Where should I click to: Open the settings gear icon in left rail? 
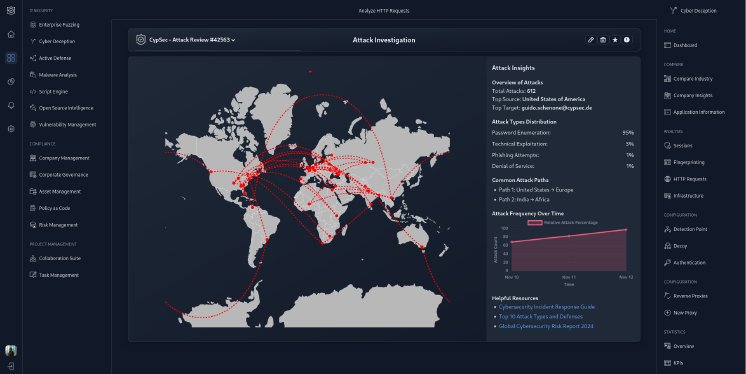tap(11, 128)
